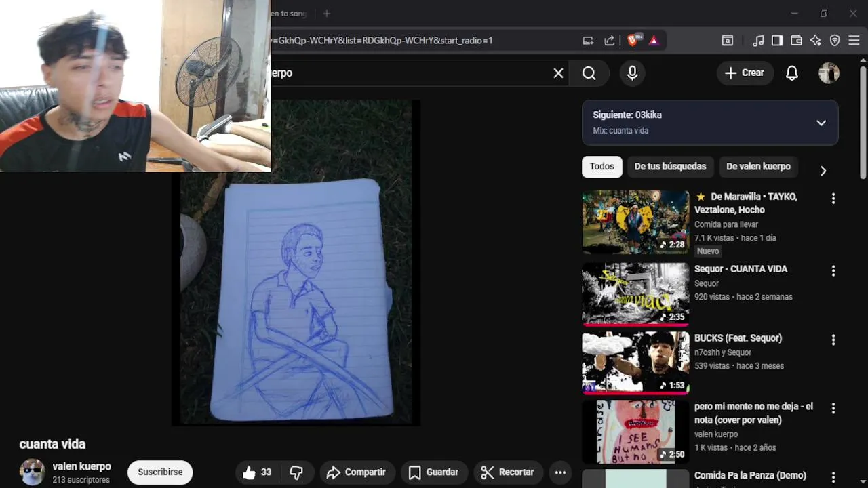Open the Leo AI sparkle icon
The image size is (868, 488).
(x=816, y=41)
